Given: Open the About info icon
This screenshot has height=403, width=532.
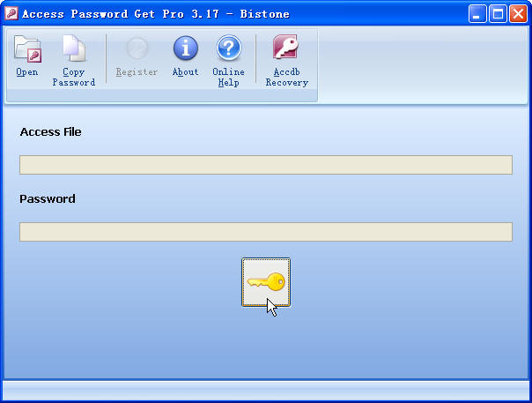Looking at the screenshot, I should tap(185, 49).
